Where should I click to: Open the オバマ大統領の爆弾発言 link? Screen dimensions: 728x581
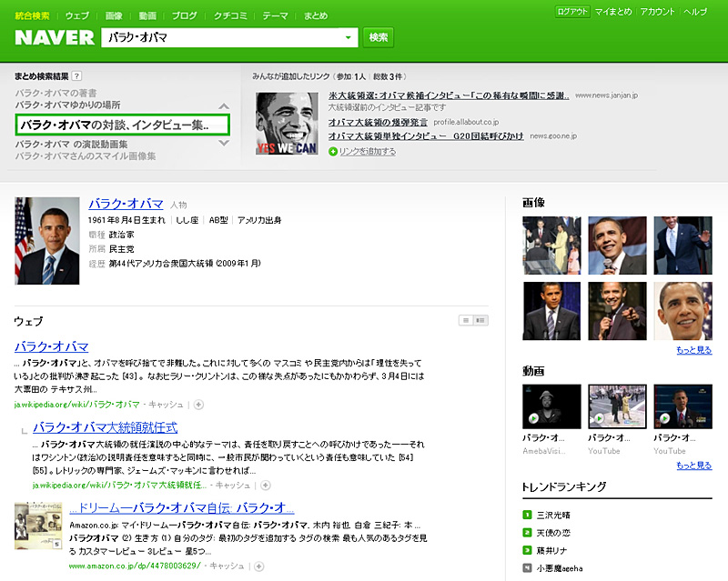tap(378, 122)
